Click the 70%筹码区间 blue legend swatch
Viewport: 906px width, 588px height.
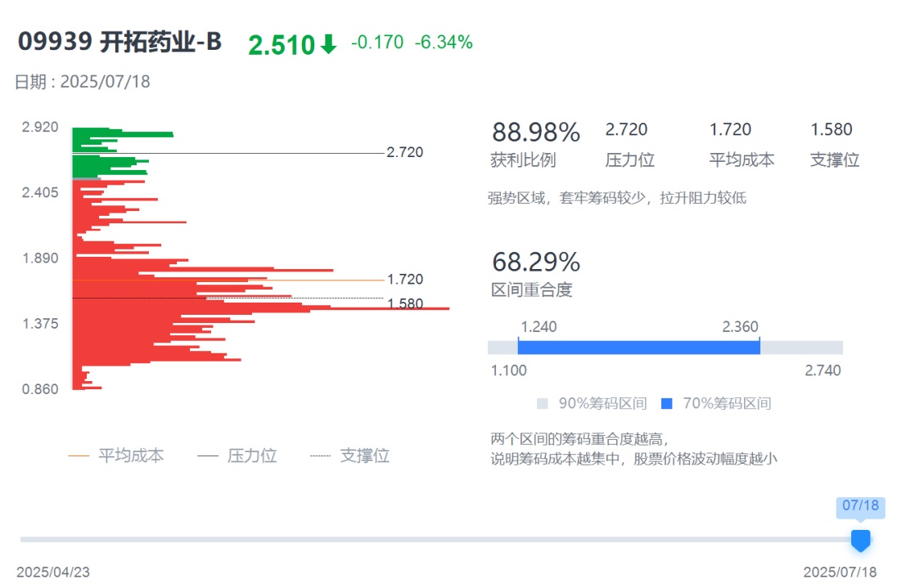click(x=666, y=403)
